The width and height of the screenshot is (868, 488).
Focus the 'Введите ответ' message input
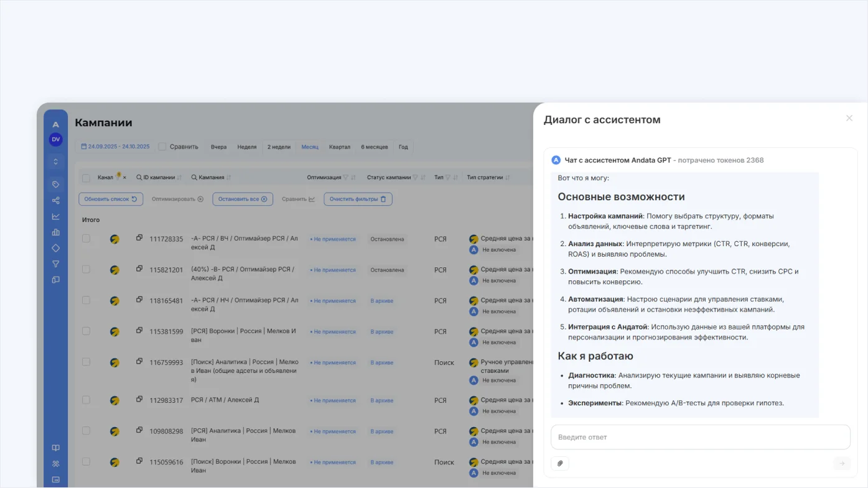click(x=701, y=437)
